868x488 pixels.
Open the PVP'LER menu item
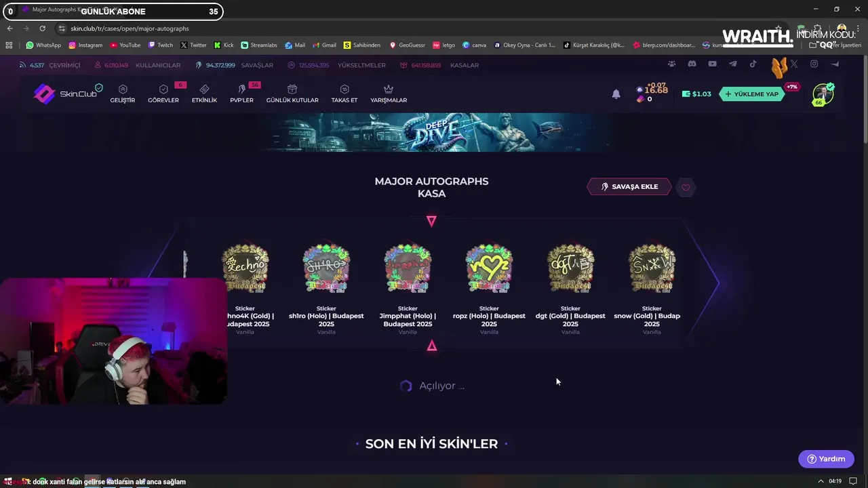tap(241, 94)
